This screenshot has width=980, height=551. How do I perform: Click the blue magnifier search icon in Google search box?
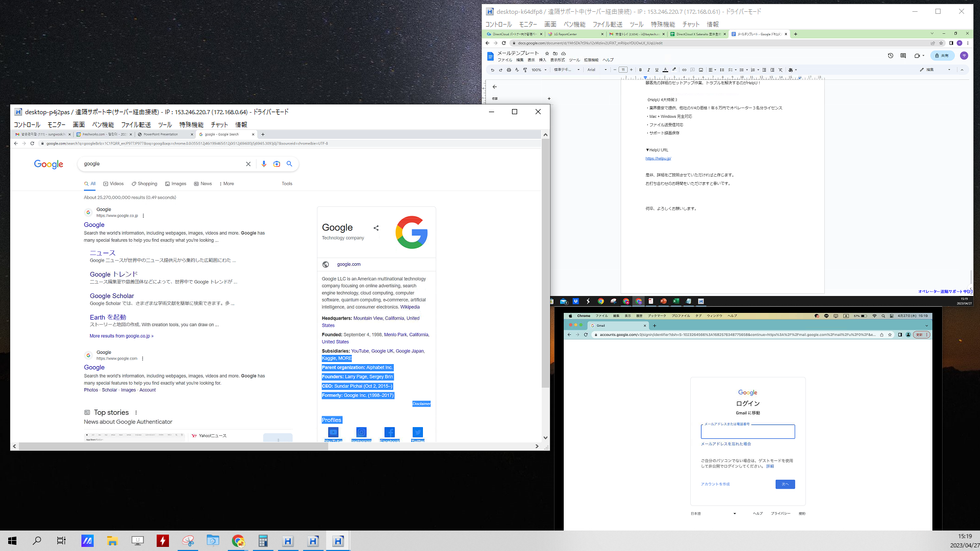coord(289,164)
